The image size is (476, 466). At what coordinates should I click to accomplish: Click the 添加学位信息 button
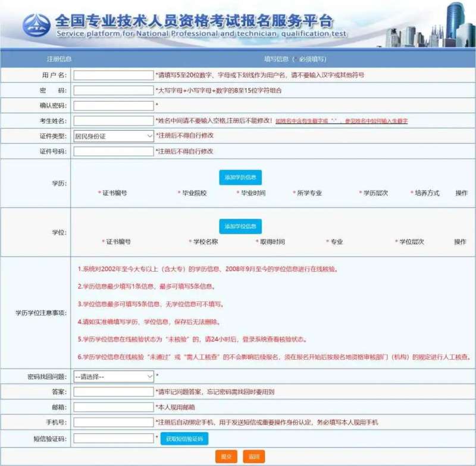click(240, 226)
